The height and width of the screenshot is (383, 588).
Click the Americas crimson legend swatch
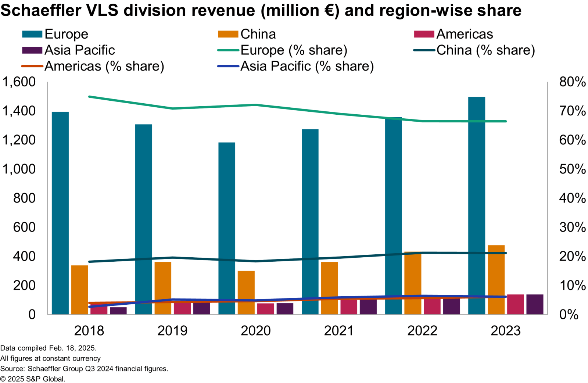pos(424,34)
